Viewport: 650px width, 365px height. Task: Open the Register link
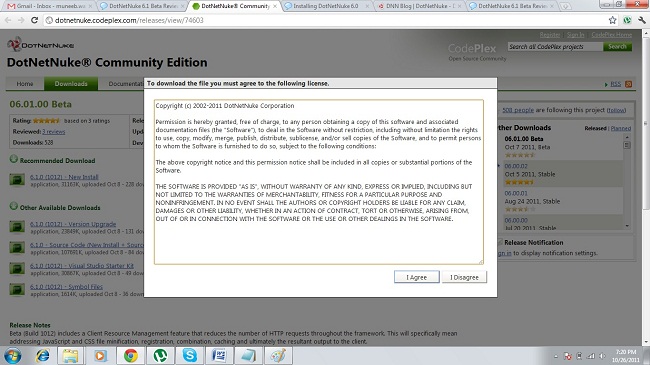[550, 35]
